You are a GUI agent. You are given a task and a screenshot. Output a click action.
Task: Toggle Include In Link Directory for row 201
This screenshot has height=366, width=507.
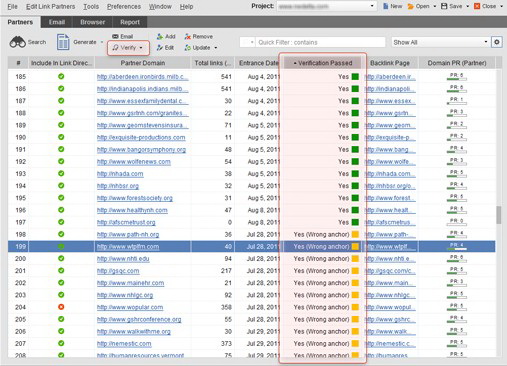[x=61, y=270]
